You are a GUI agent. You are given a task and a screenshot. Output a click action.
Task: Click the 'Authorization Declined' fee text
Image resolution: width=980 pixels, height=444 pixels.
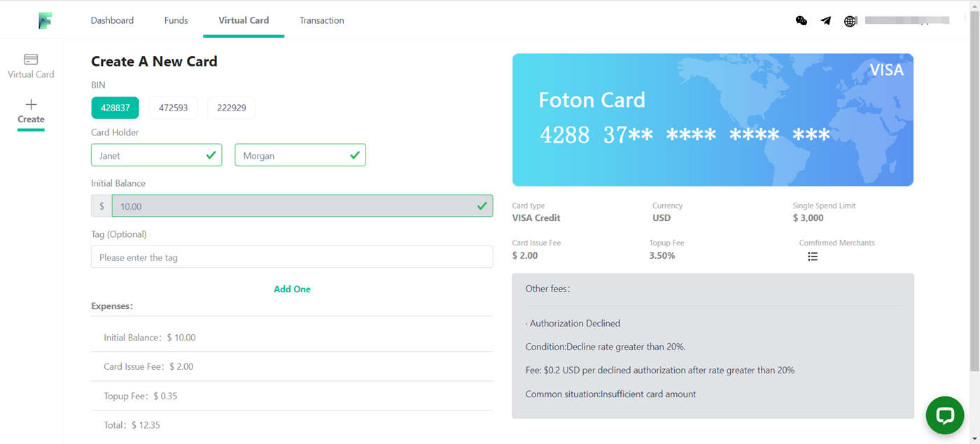[573, 323]
